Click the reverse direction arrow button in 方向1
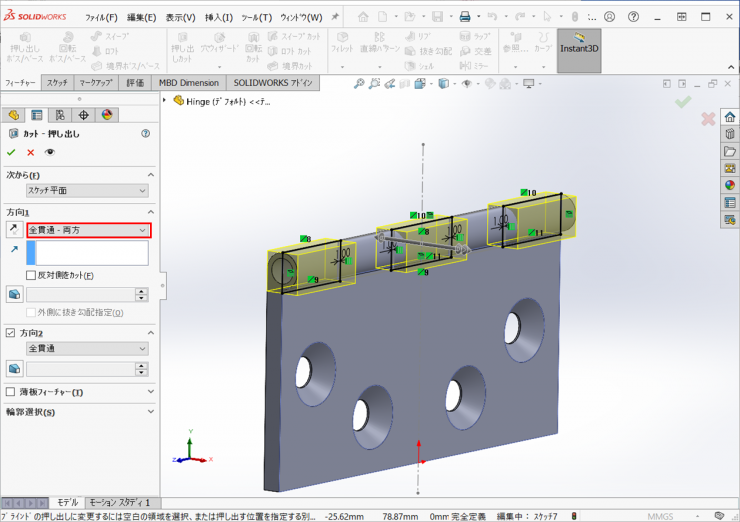The width and height of the screenshot is (740, 522). click(x=13, y=231)
